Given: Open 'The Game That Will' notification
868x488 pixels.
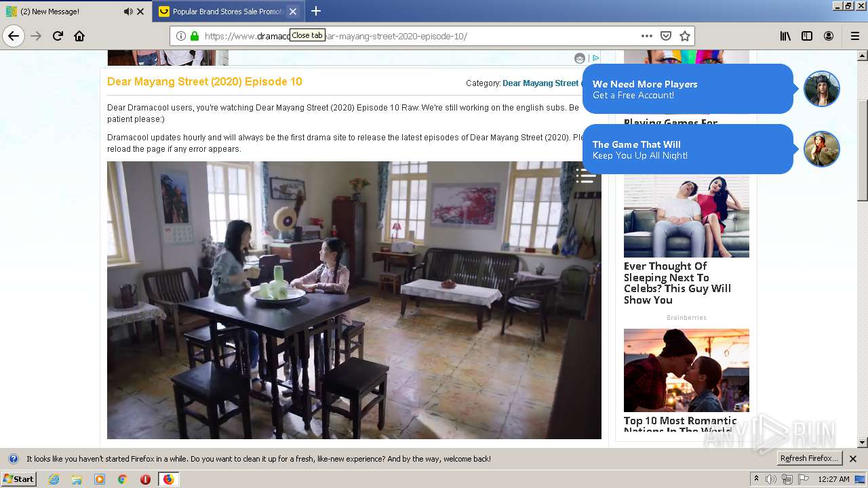Looking at the screenshot, I should click(x=688, y=149).
